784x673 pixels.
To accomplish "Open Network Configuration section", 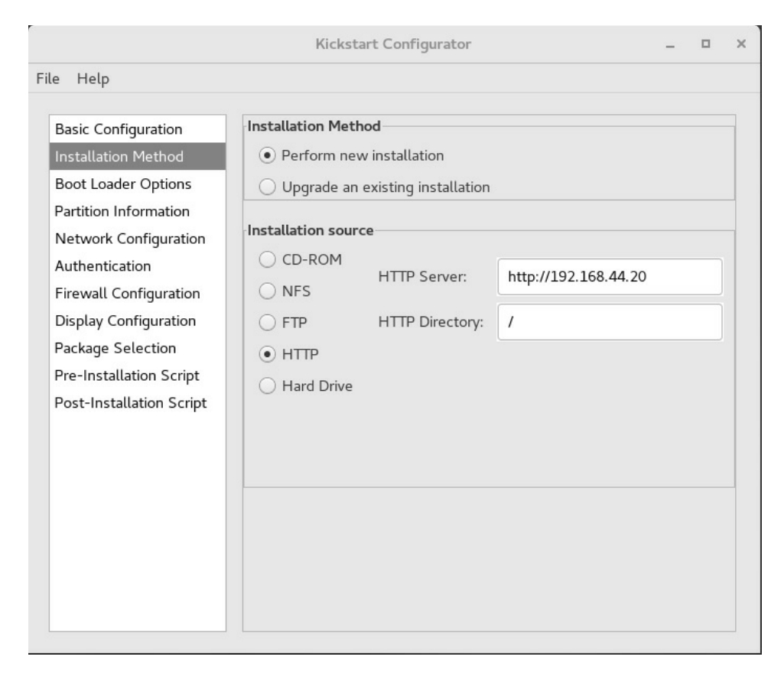I will click(130, 239).
